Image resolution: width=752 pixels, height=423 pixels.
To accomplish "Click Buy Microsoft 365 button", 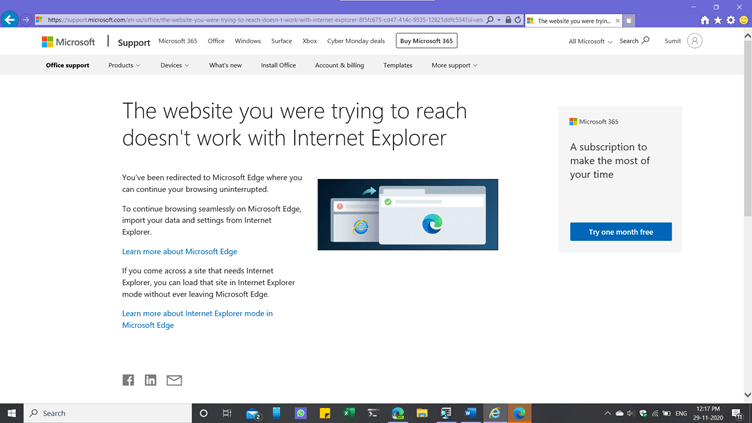I will tap(426, 41).
